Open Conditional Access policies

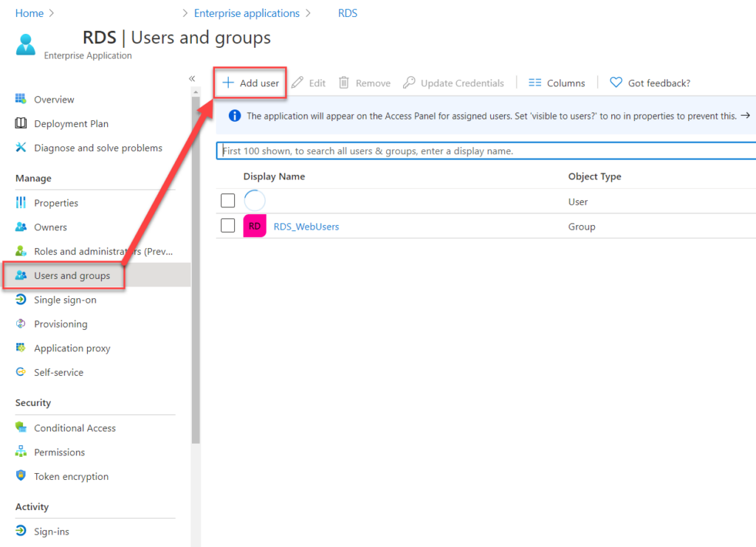(x=75, y=427)
